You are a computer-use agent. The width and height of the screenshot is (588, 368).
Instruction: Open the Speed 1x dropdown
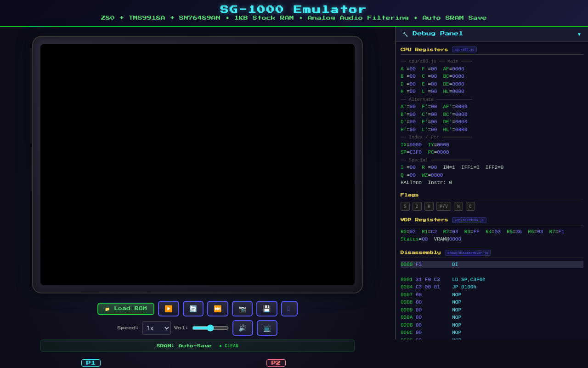(x=157, y=328)
